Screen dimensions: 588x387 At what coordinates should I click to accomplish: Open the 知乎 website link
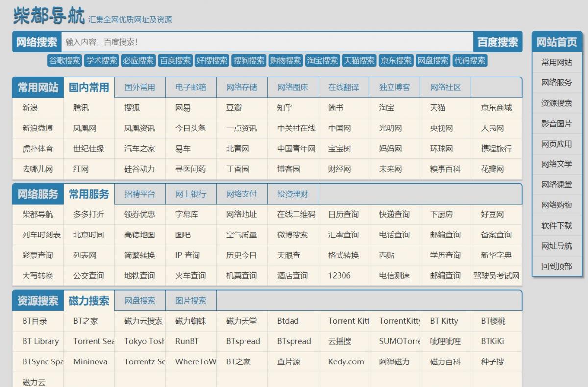point(285,108)
